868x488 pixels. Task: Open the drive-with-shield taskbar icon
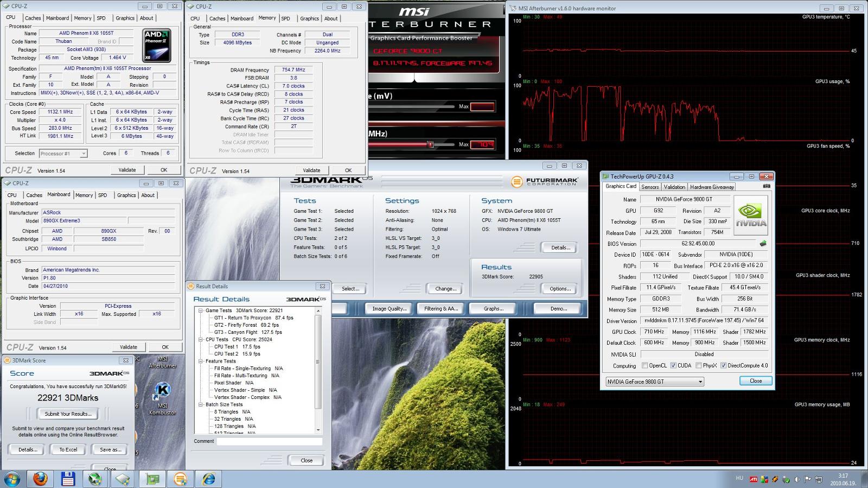pyautogui.click(x=123, y=479)
